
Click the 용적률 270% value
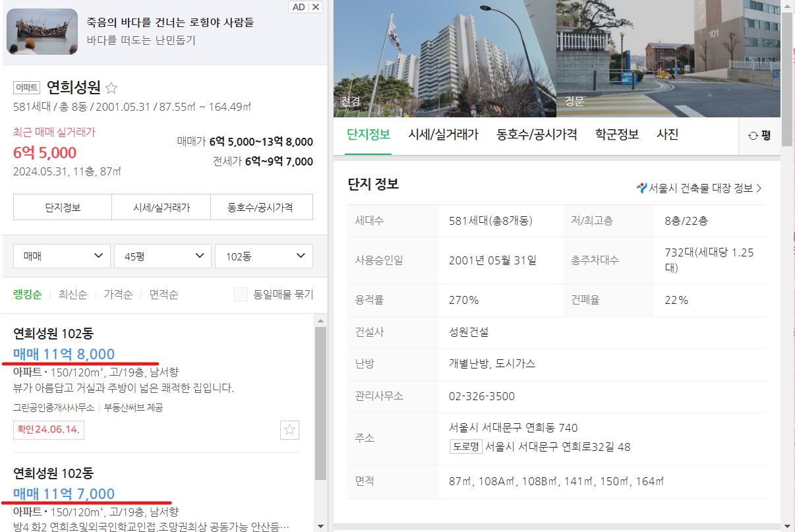pos(464,300)
